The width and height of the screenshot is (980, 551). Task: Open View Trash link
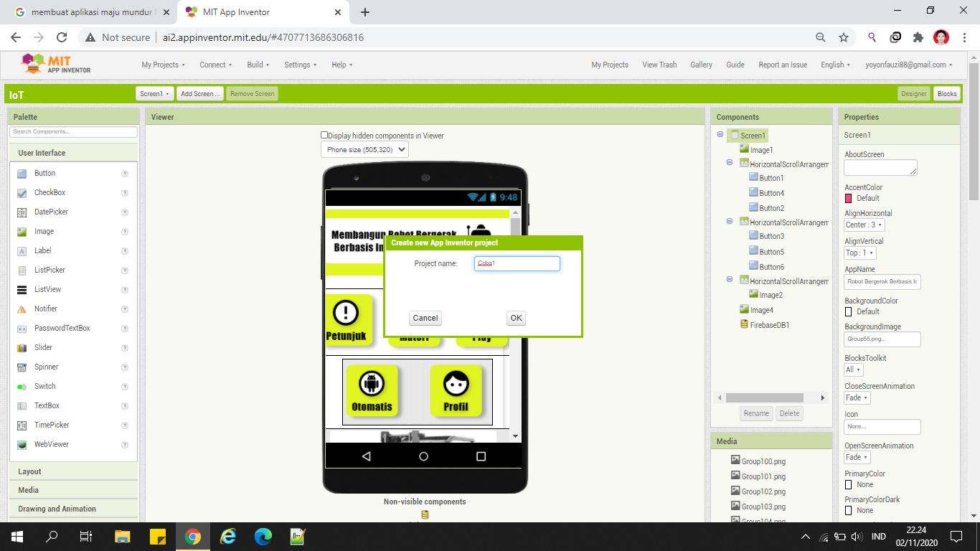[x=659, y=65]
